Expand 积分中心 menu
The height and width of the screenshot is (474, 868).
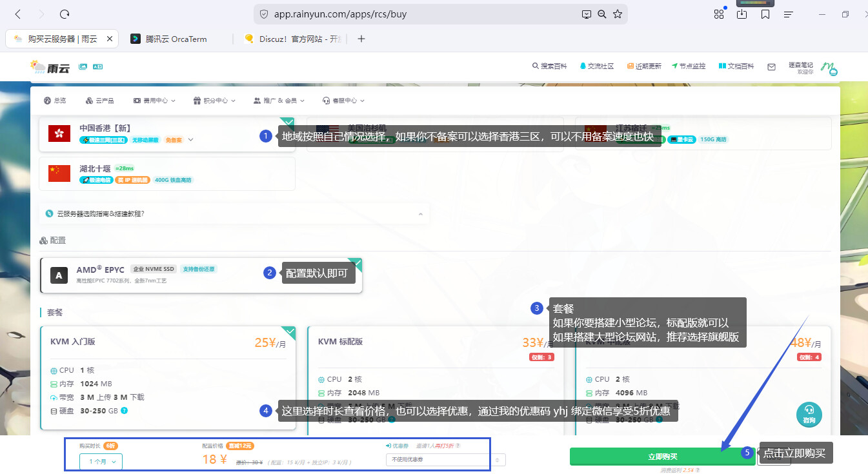(214, 101)
